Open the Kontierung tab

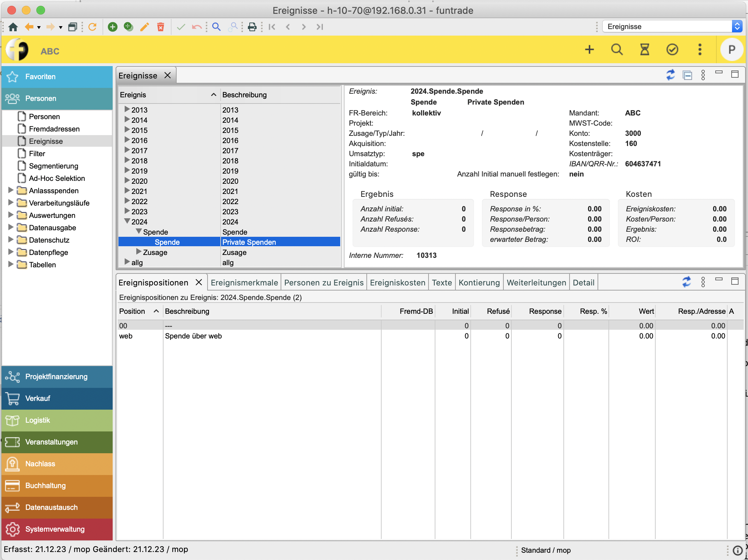pos(479,283)
